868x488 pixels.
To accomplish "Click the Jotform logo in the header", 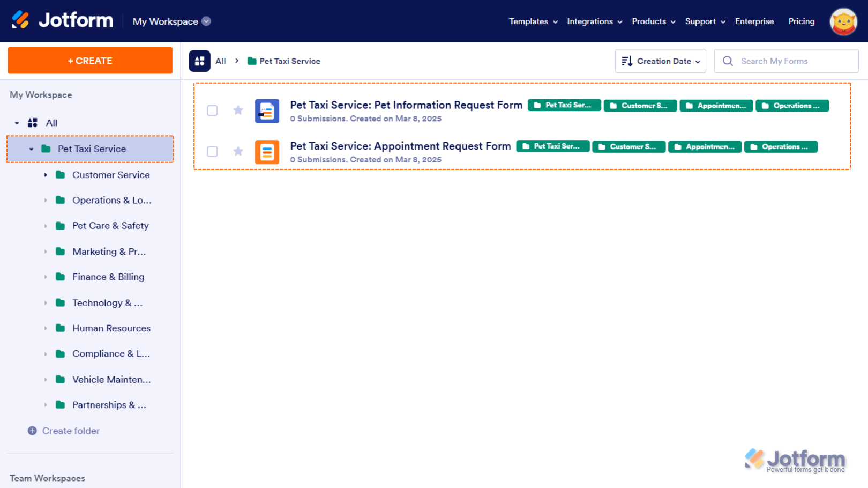I will 62,20.
